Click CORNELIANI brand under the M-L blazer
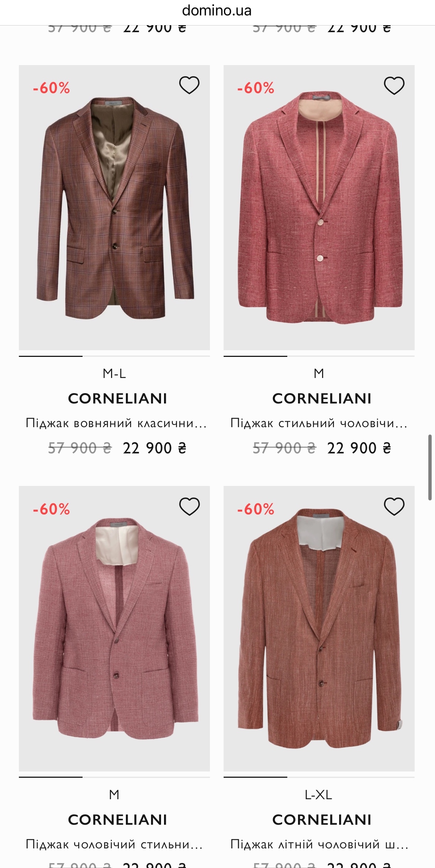The height and width of the screenshot is (868, 435). pyautogui.click(x=117, y=399)
